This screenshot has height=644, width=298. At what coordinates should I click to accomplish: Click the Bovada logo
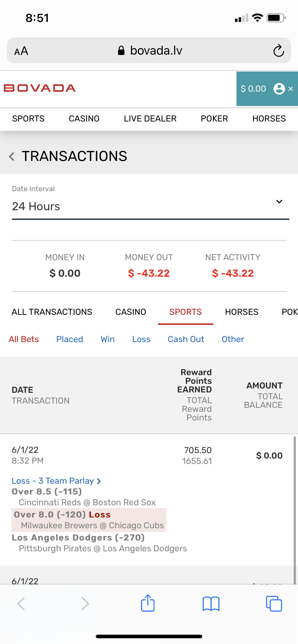(40, 88)
